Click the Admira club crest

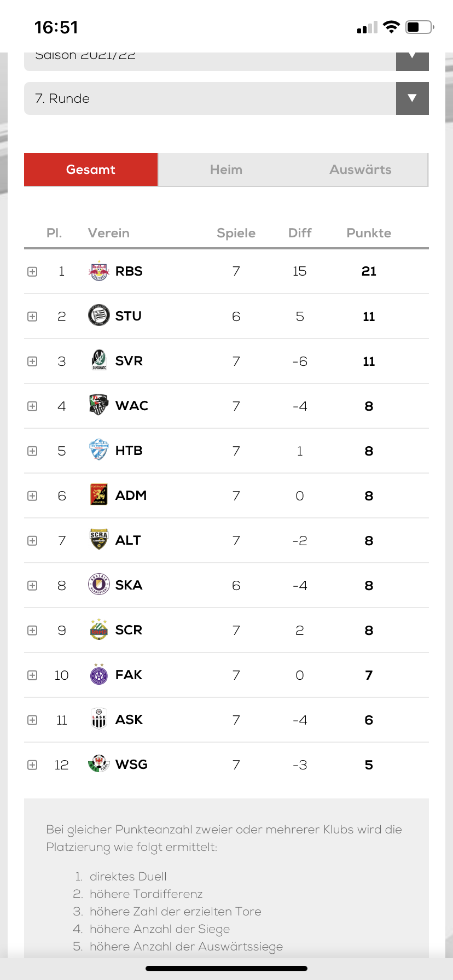tap(99, 495)
